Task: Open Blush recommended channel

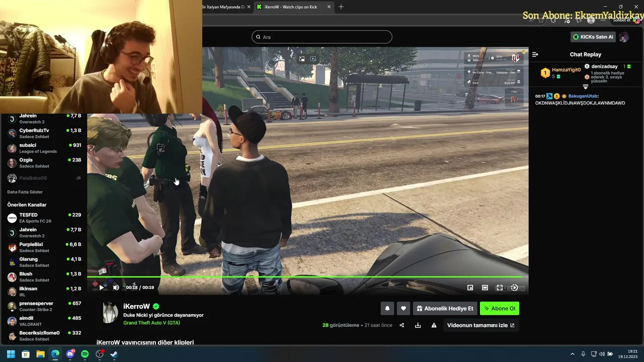Action: pos(44,277)
